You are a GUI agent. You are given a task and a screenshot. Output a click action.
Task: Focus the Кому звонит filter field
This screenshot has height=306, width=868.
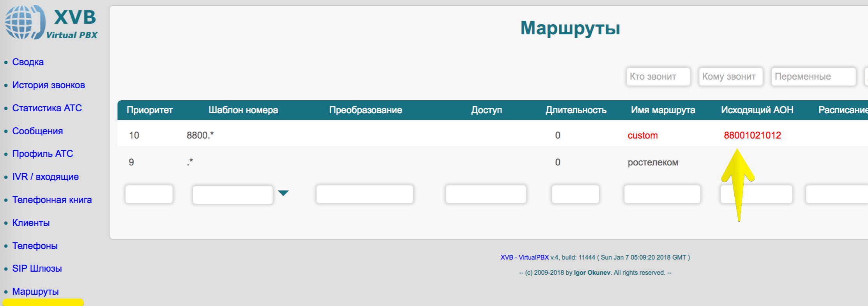click(730, 76)
